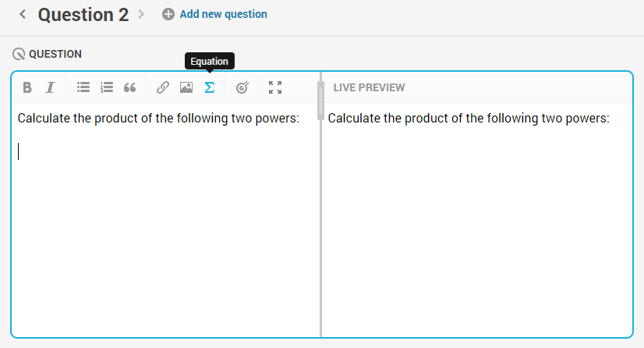
Task: Click the Live Preview header
Action: pyautogui.click(x=369, y=87)
